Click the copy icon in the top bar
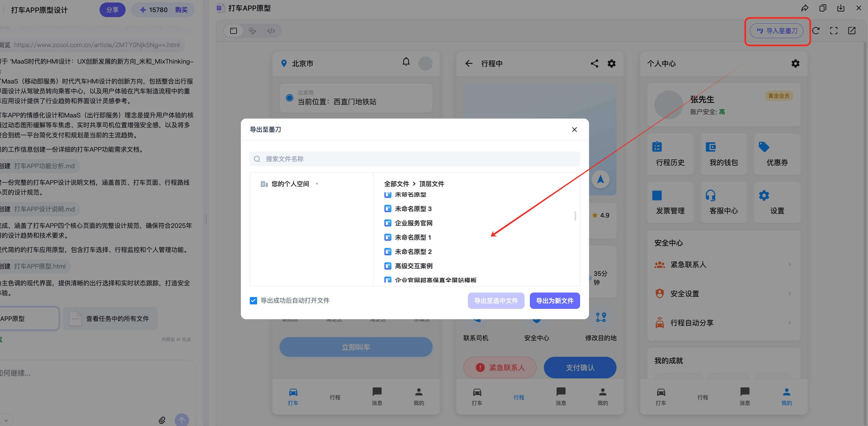 [823, 8]
